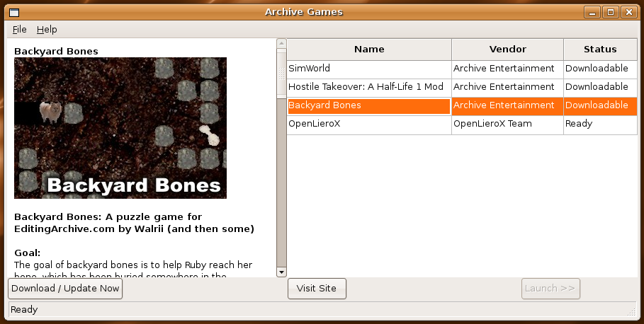Image resolution: width=644 pixels, height=324 pixels.
Task: Open the File menu
Action: pyautogui.click(x=19, y=30)
